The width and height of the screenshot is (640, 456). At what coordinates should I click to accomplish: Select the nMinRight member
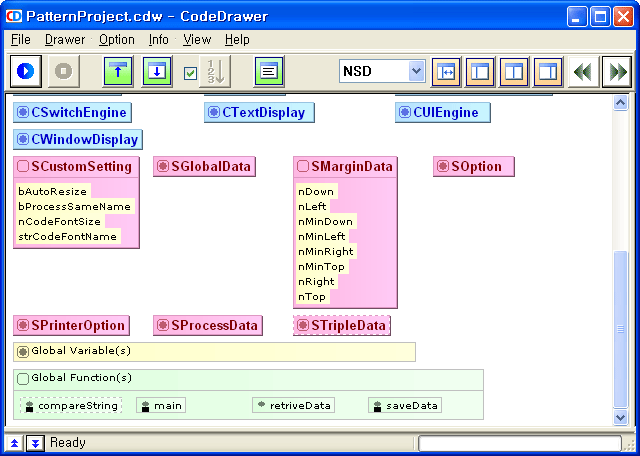coord(327,251)
